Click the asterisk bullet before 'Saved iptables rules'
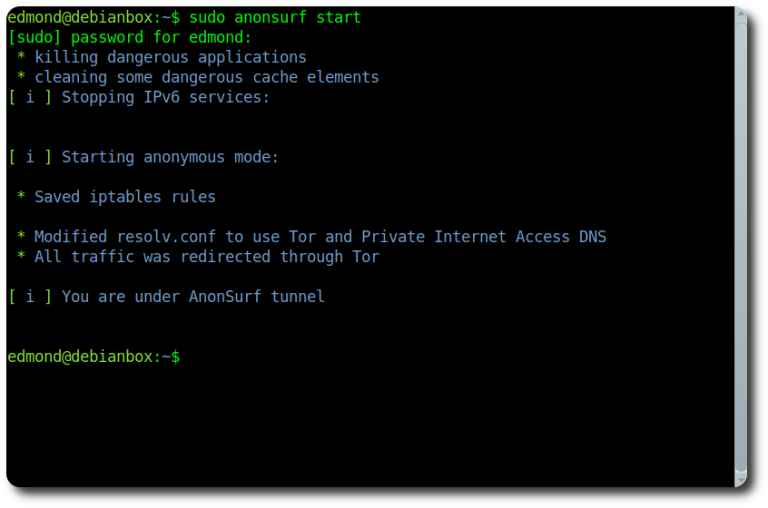This screenshot has height=508, width=768. [x=20, y=197]
